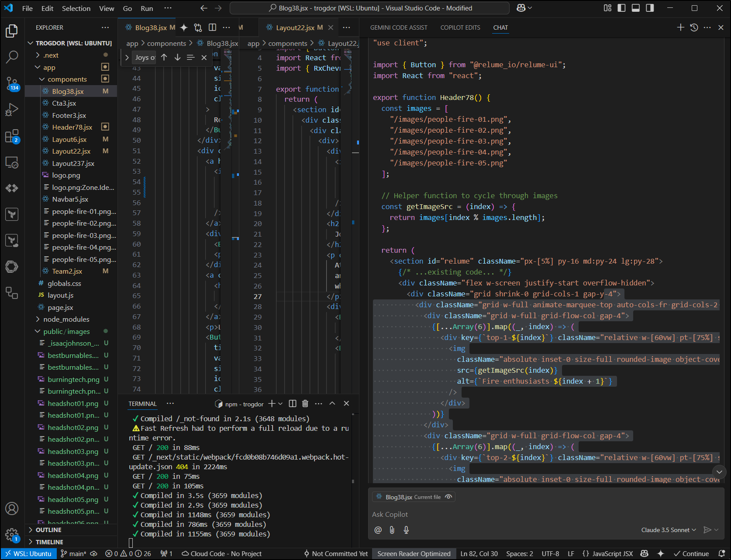731x560 pixels.
Task: Kill terminal using the trash icon
Action: [x=305, y=404]
